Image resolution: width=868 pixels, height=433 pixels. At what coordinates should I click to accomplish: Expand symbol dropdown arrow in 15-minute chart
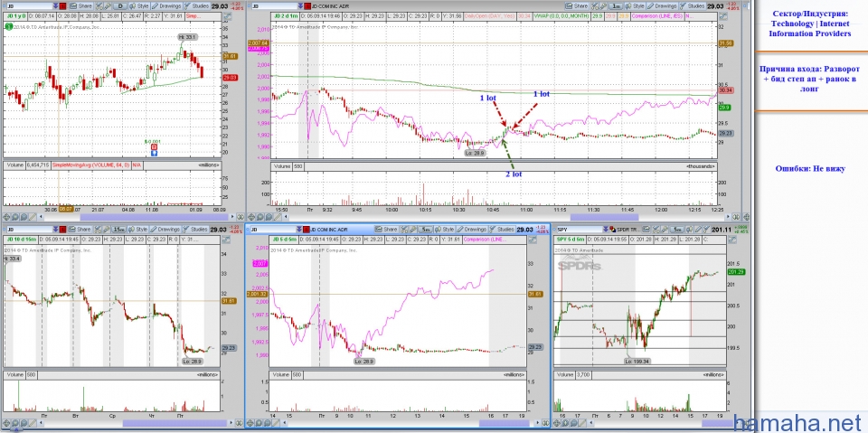coord(55,230)
